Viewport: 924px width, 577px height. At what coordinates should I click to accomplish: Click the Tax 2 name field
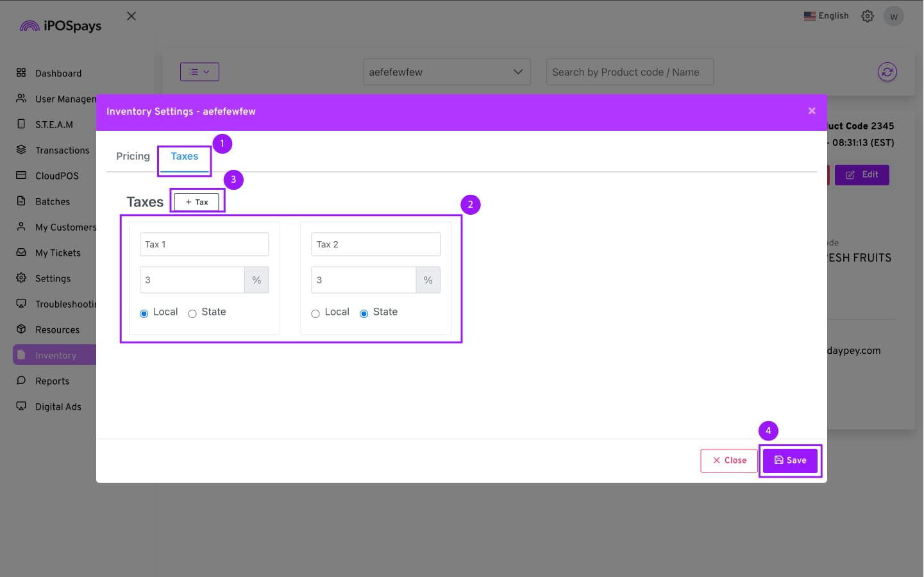pyautogui.click(x=375, y=244)
